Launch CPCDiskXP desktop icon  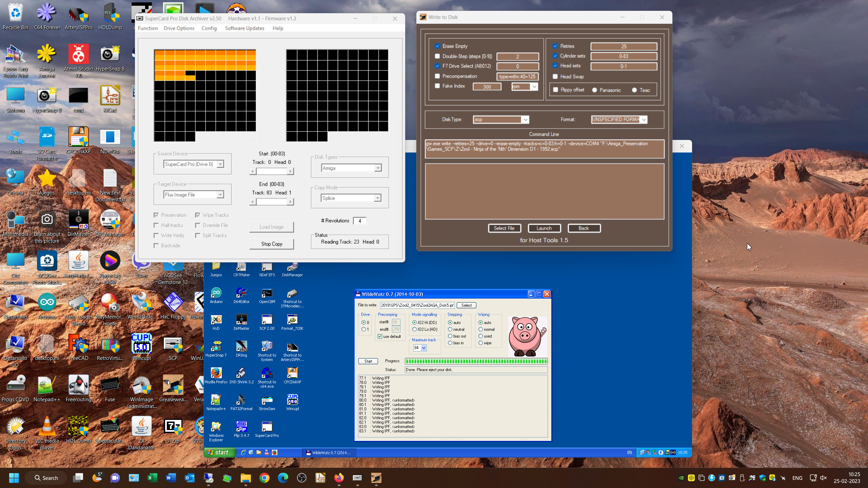point(78,140)
